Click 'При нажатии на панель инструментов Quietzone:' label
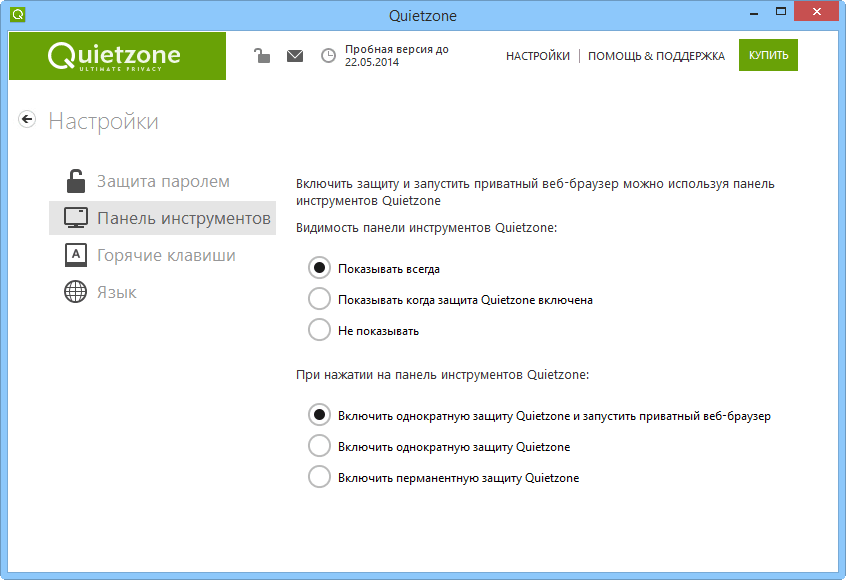The width and height of the screenshot is (846, 580). click(x=442, y=374)
